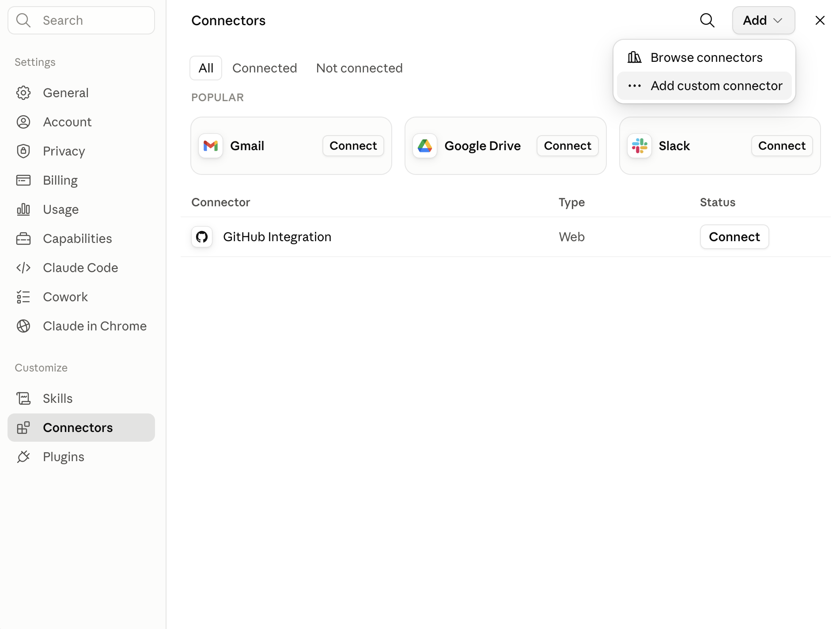Click the GitHub logo icon
The image size is (840, 629).
click(202, 237)
